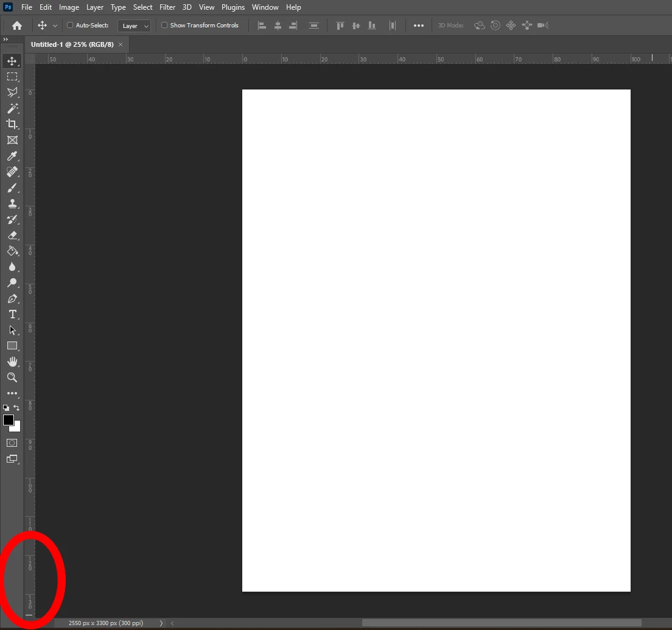The image size is (672, 630).
Task: Click the 3D Pan mode icon
Action: 511,26
